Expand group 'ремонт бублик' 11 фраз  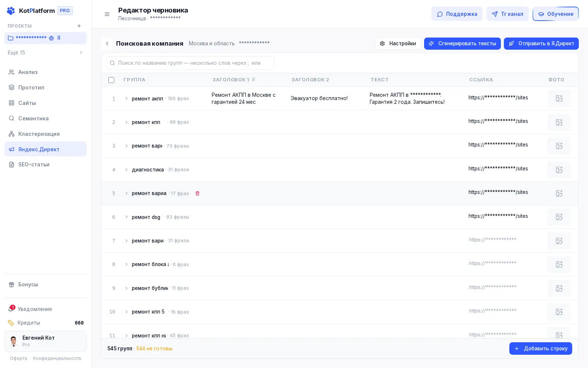126,288
